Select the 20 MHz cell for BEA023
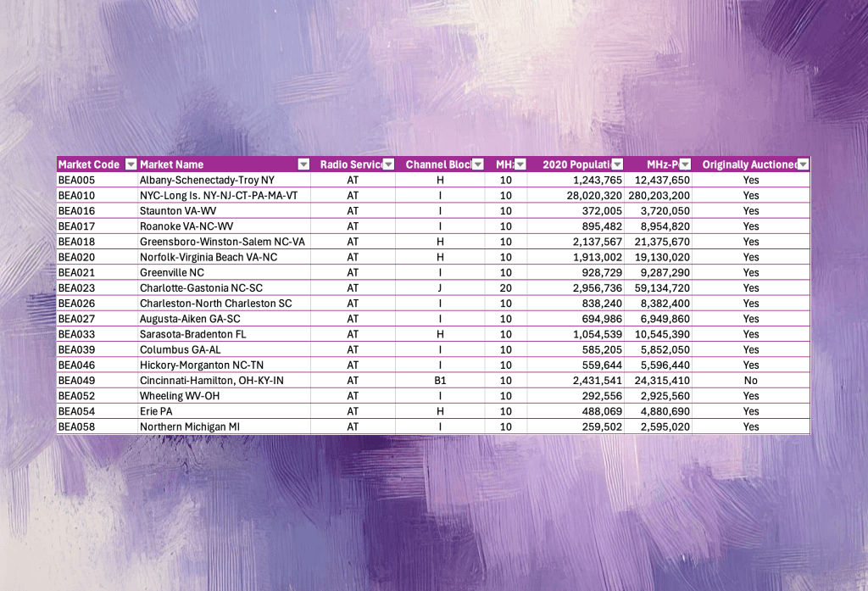This screenshot has height=591, width=868. click(x=506, y=287)
